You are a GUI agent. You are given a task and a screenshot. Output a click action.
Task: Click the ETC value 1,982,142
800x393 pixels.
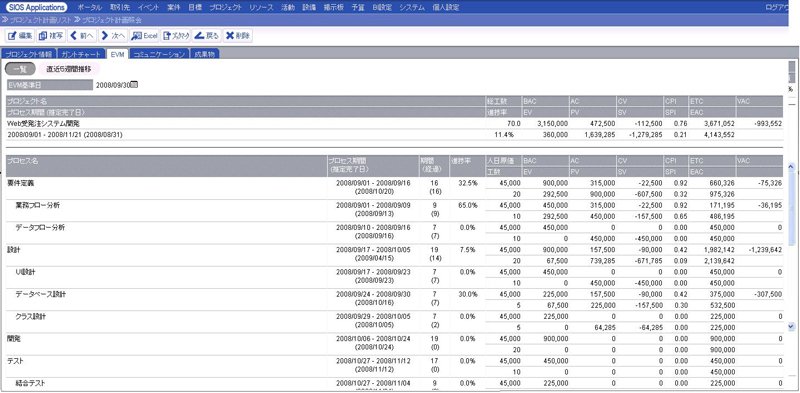click(x=719, y=250)
